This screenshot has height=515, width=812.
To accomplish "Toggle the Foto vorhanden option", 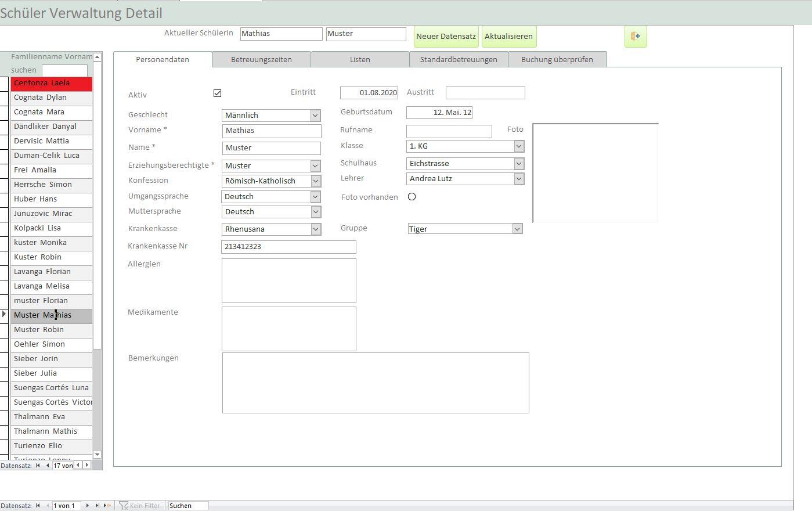I will [412, 197].
